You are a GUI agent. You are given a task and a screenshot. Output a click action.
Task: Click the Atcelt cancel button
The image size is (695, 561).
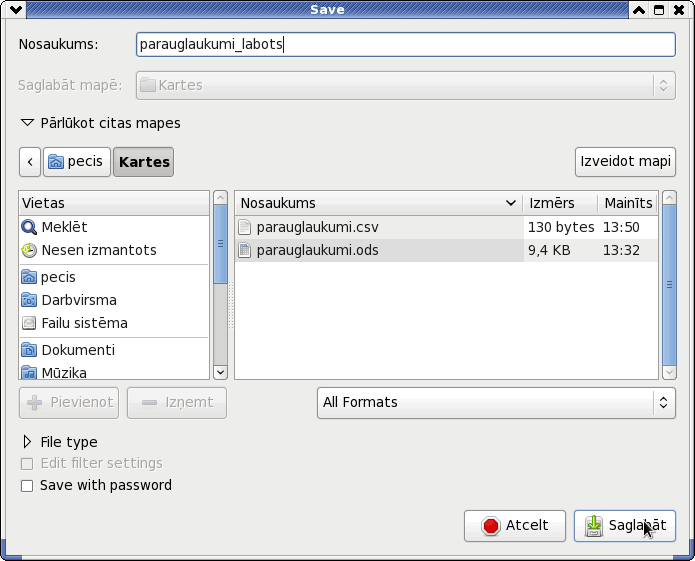(515, 526)
